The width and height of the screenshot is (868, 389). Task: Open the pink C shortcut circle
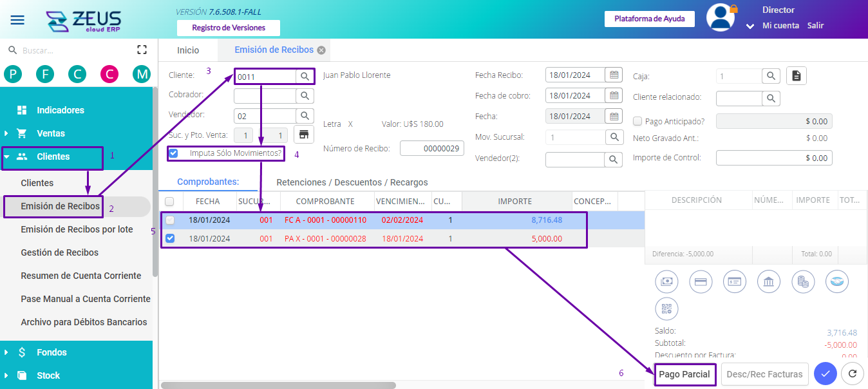pyautogui.click(x=109, y=74)
